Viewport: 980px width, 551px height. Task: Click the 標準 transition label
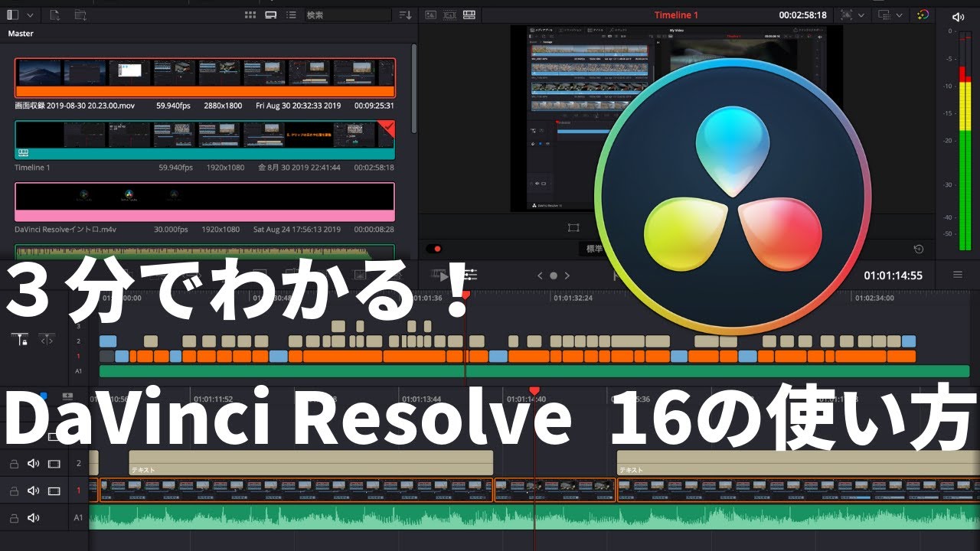click(x=595, y=249)
